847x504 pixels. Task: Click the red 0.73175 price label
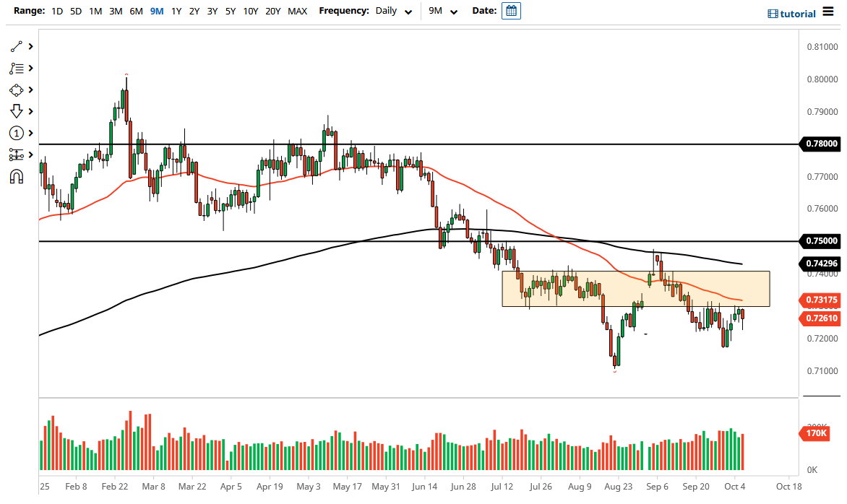pyautogui.click(x=820, y=300)
